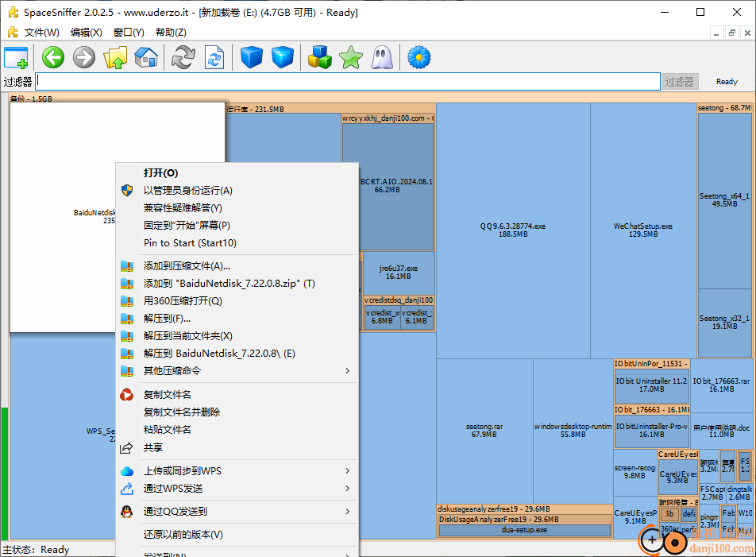This screenshot has width=756, height=557.
Task: Extract to BaiduNetdisk_7.22.0.8\ (E)
Action: [237, 354]
